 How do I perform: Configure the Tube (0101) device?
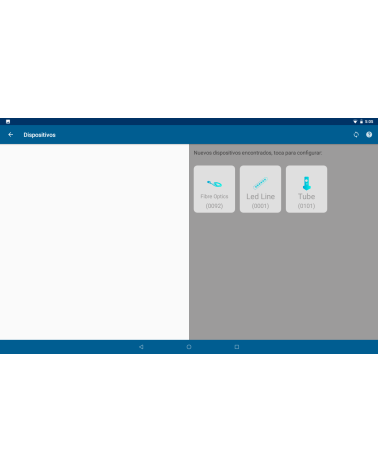point(306,189)
